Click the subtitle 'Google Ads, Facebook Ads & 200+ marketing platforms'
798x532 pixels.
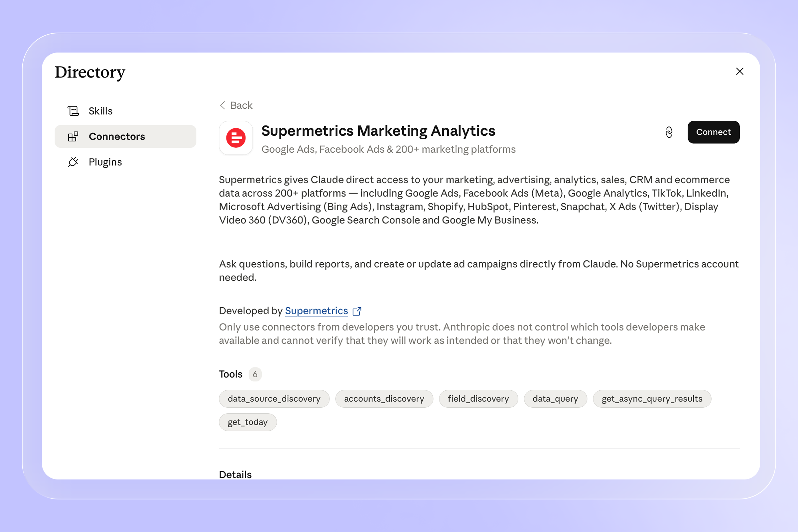coord(388,149)
